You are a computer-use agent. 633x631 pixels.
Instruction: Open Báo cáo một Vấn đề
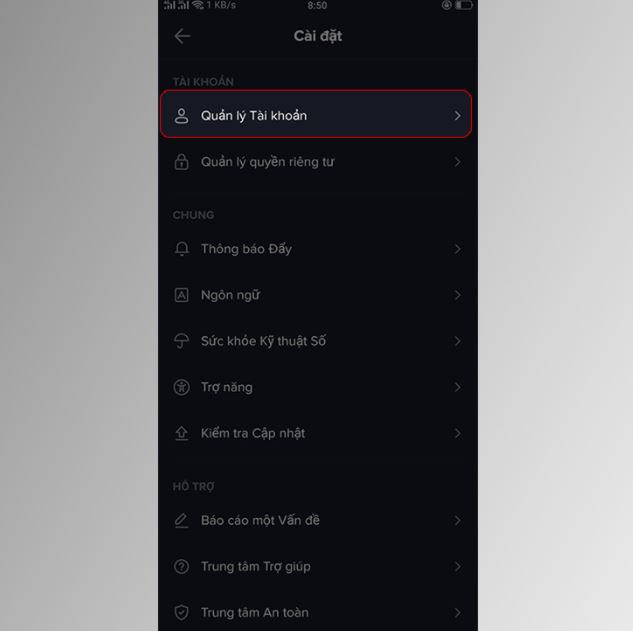pyautogui.click(x=318, y=520)
